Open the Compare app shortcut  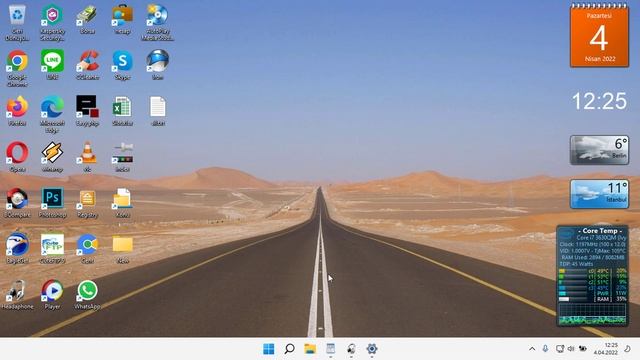coord(17,199)
